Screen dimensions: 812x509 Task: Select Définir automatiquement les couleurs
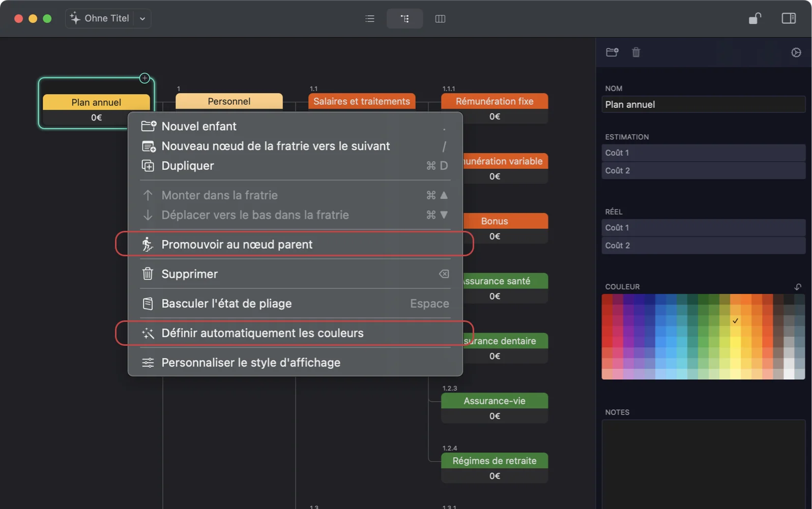coord(263,333)
